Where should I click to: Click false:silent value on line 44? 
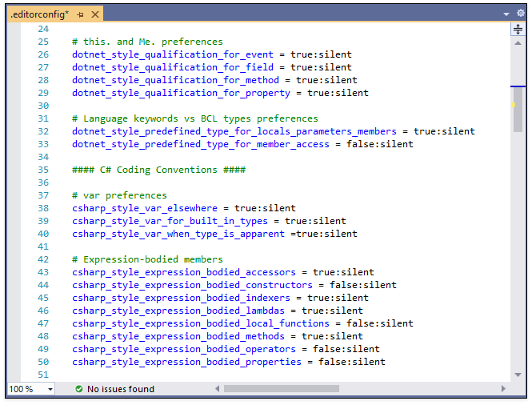pos(363,286)
